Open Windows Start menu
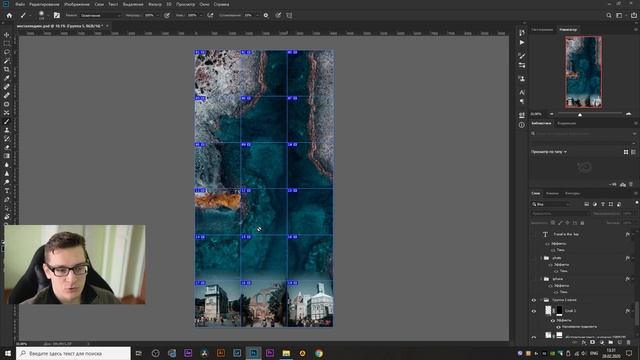This screenshot has width=640, height=360. click(8, 353)
